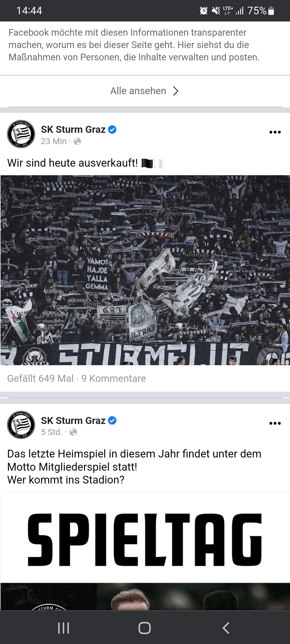Expand page transparency via the Alle ansehen chevron
Viewport: 290px width, 644px height.
(176, 91)
